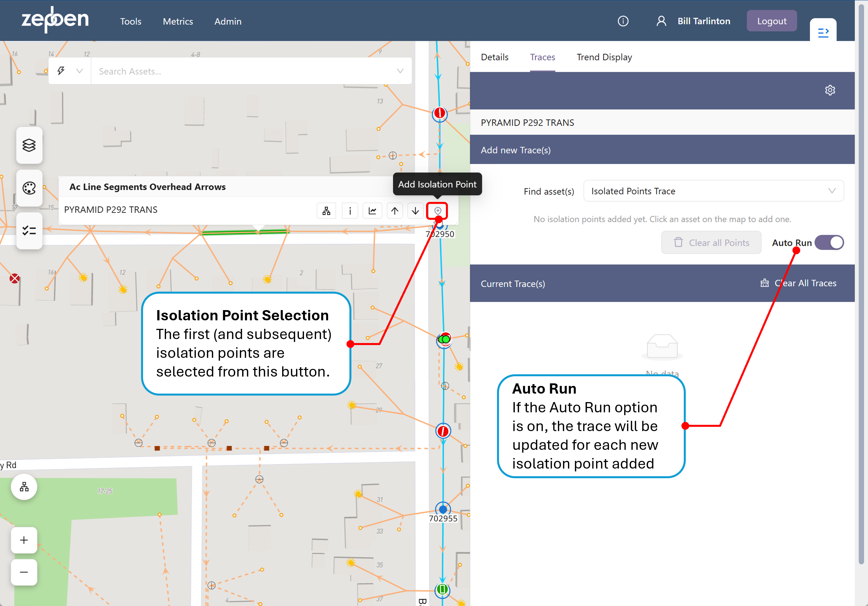Toggle the Auto Run switch

point(829,243)
